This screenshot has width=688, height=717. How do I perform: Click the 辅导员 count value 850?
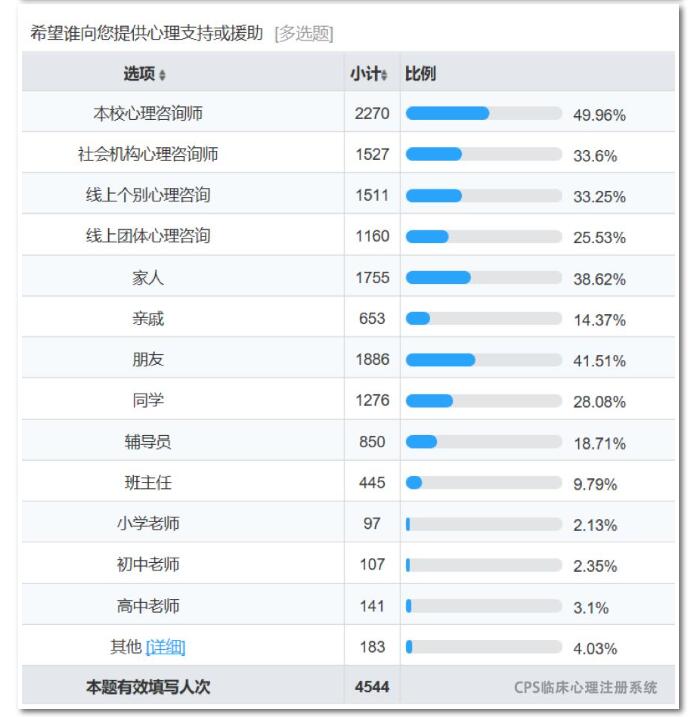[x=372, y=442]
